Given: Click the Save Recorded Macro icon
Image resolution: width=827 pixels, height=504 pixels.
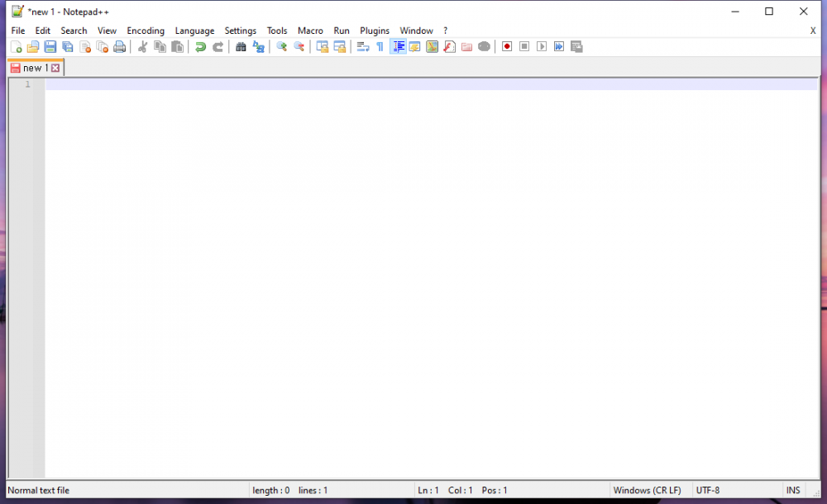Looking at the screenshot, I should [x=576, y=47].
